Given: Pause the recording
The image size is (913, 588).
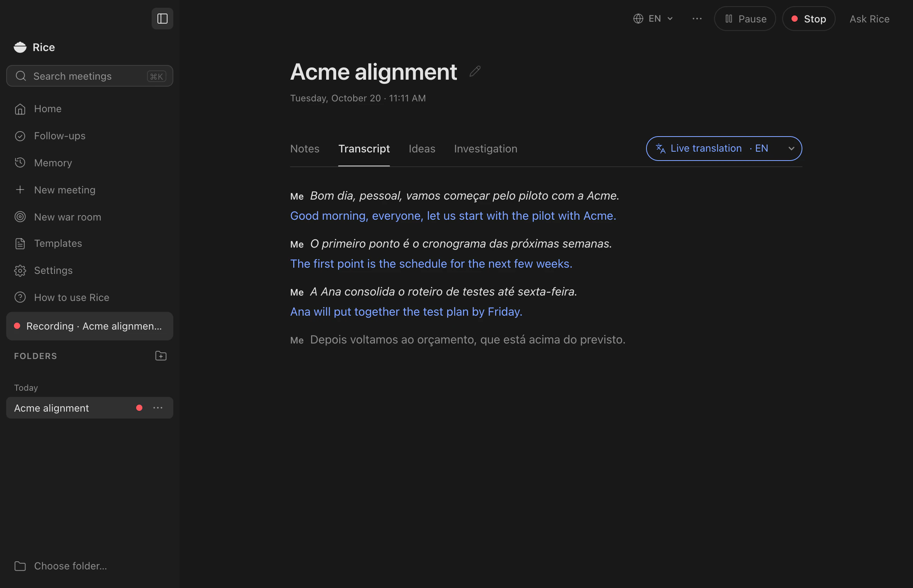Looking at the screenshot, I should 745,19.
